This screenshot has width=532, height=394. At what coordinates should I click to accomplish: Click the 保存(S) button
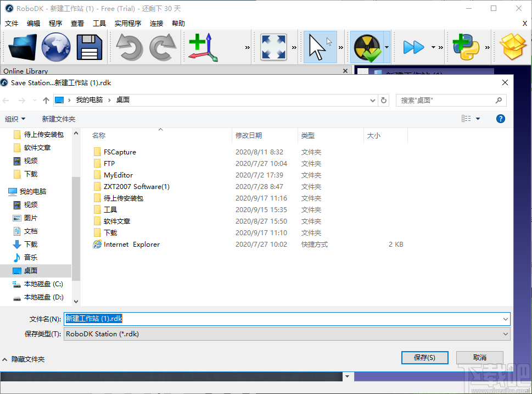(x=425, y=358)
